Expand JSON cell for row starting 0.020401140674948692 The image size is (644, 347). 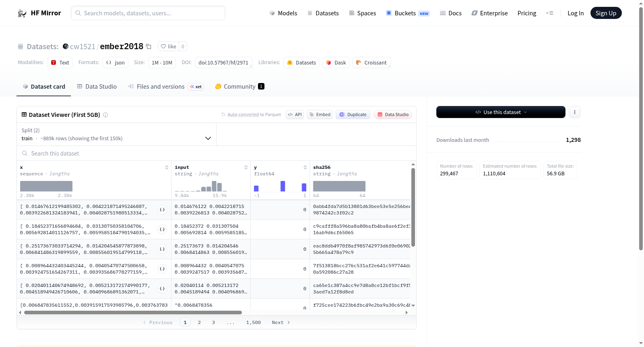pyautogui.click(x=162, y=289)
